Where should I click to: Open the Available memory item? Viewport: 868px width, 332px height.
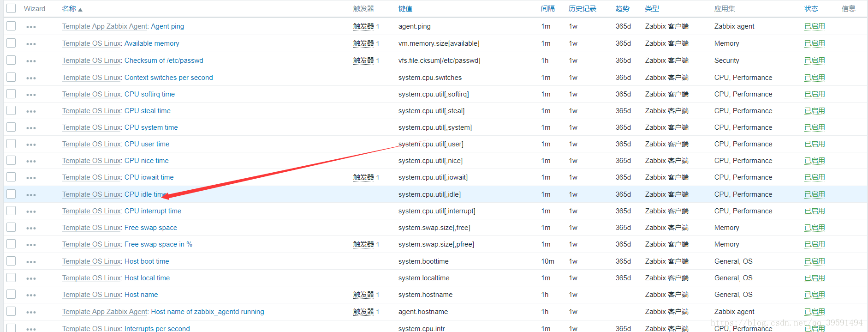click(152, 43)
